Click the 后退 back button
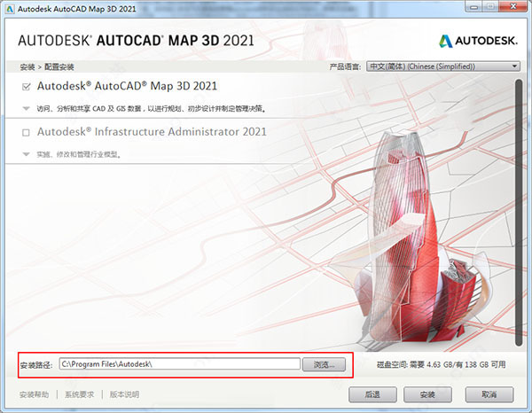 pos(373,394)
